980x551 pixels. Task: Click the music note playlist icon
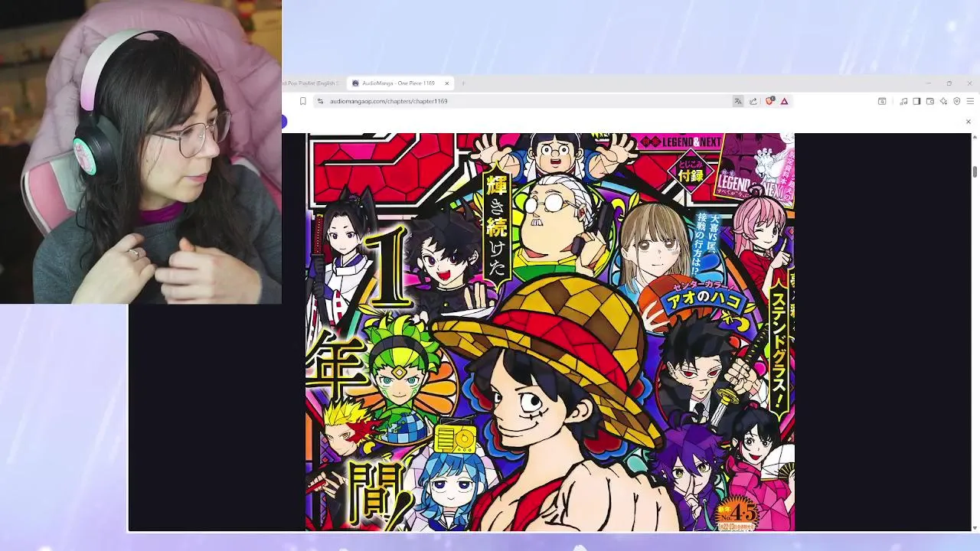pos(903,101)
